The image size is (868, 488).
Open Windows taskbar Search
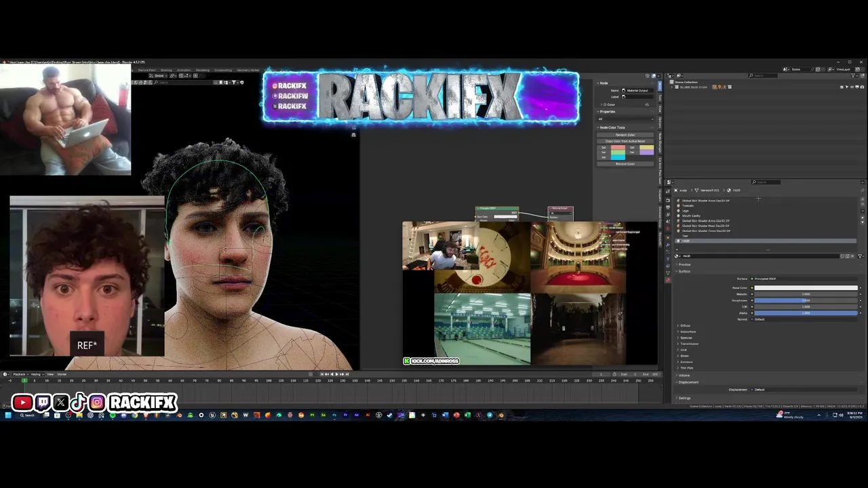[27, 415]
